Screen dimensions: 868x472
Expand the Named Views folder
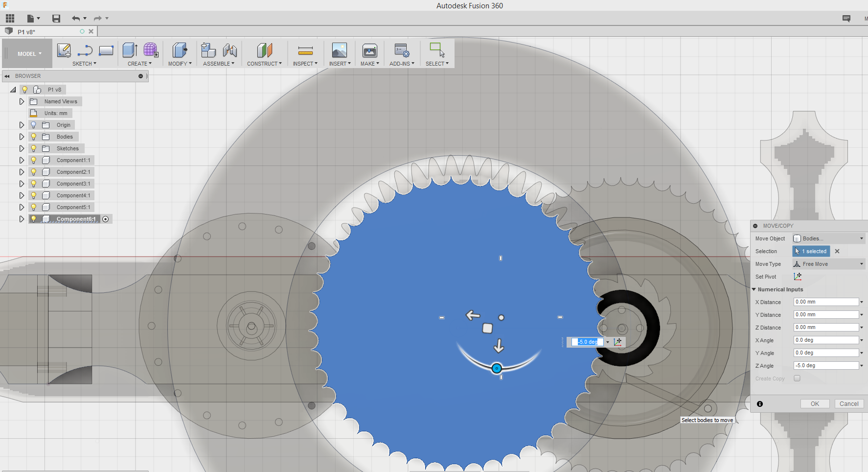22,101
